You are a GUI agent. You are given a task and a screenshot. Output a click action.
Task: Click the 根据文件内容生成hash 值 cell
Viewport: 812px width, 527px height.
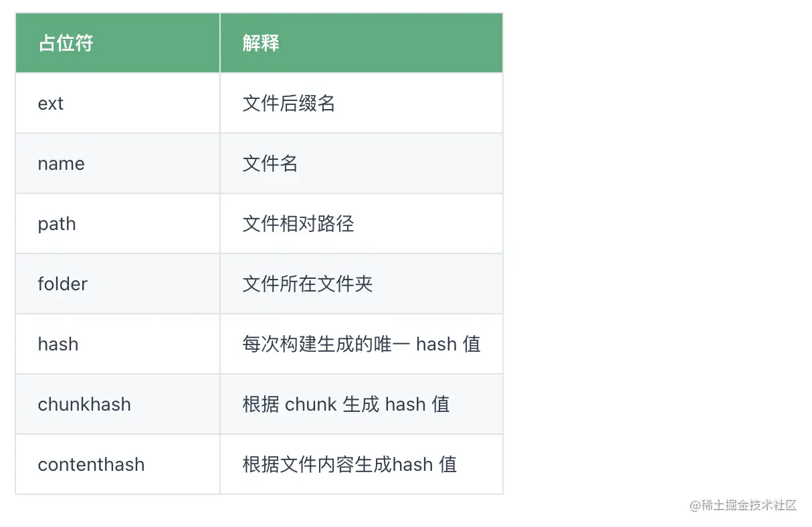[349, 465]
